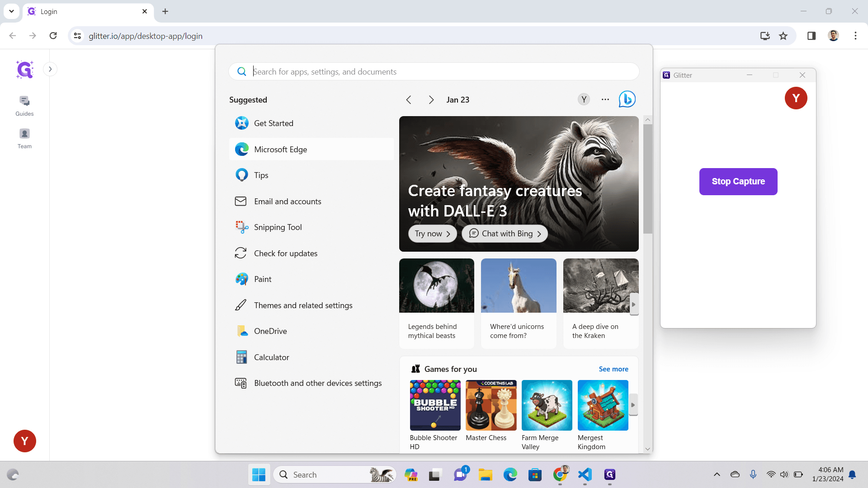Viewport: 868px width, 488px height.
Task: Go back in Chrome
Action: 13,36
